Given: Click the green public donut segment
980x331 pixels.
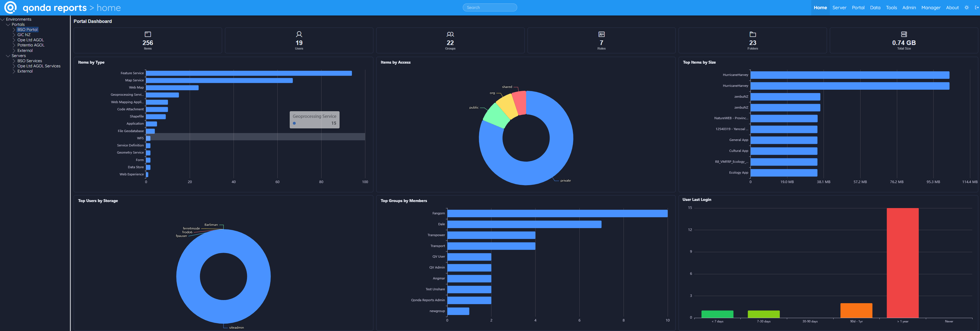Looking at the screenshot, I should [x=497, y=116].
